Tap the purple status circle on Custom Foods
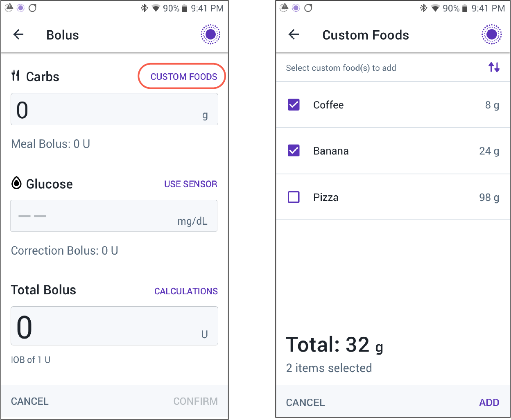 click(x=491, y=34)
